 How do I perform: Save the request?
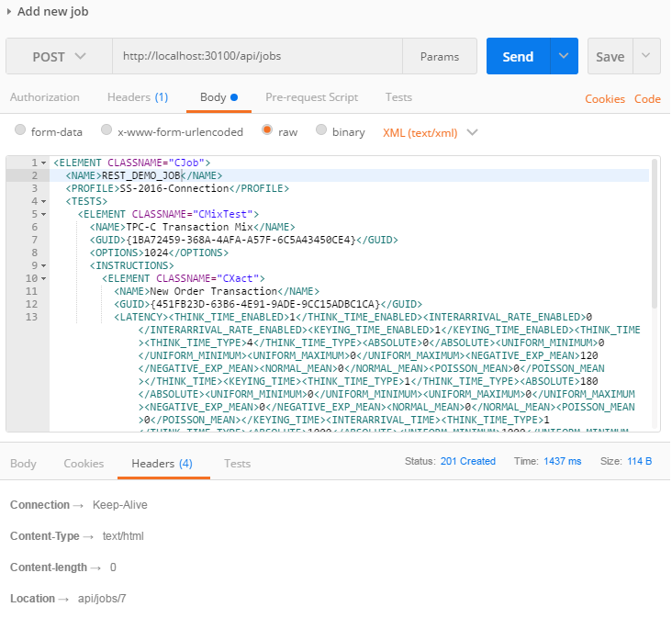(x=610, y=57)
